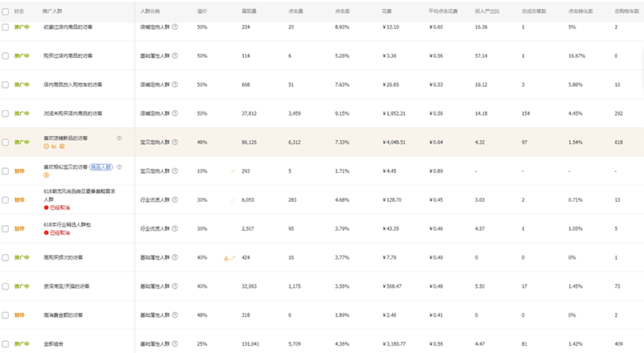Sort by 花费 column header
This screenshot has width=644, height=353.
point(386,12)
